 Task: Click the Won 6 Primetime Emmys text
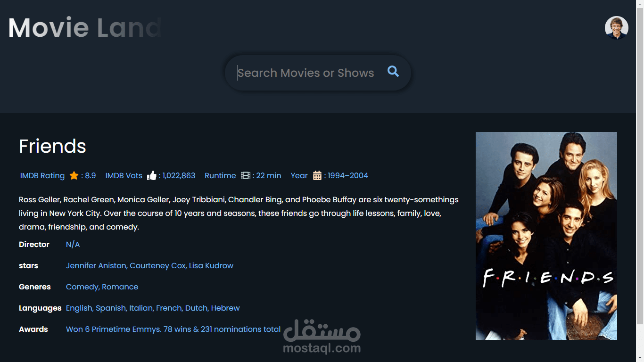tap(173, 329)
